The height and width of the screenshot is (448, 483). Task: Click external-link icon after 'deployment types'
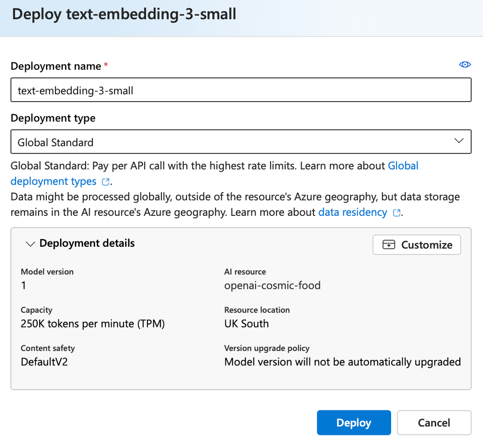click(105, 182)
